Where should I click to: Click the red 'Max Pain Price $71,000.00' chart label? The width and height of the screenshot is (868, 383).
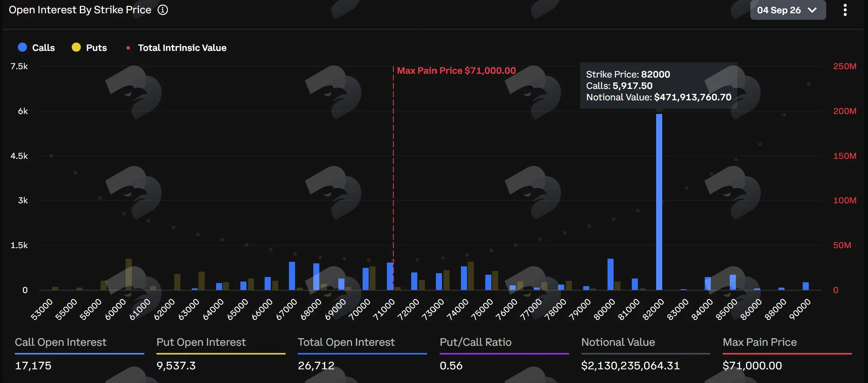click(456, 71)
